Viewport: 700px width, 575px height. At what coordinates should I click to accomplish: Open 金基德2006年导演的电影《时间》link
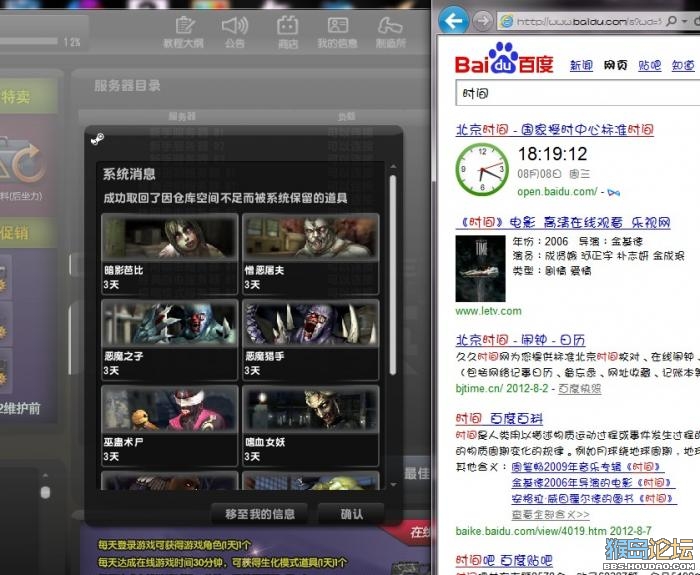coord(593,483)
